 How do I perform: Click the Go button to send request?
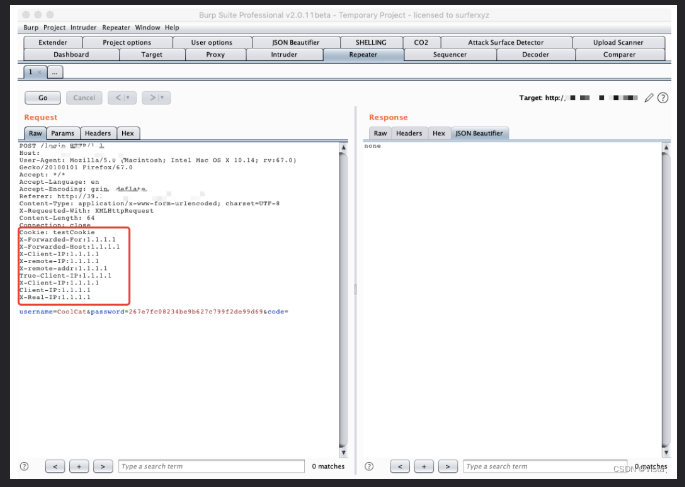coord(43,98)
